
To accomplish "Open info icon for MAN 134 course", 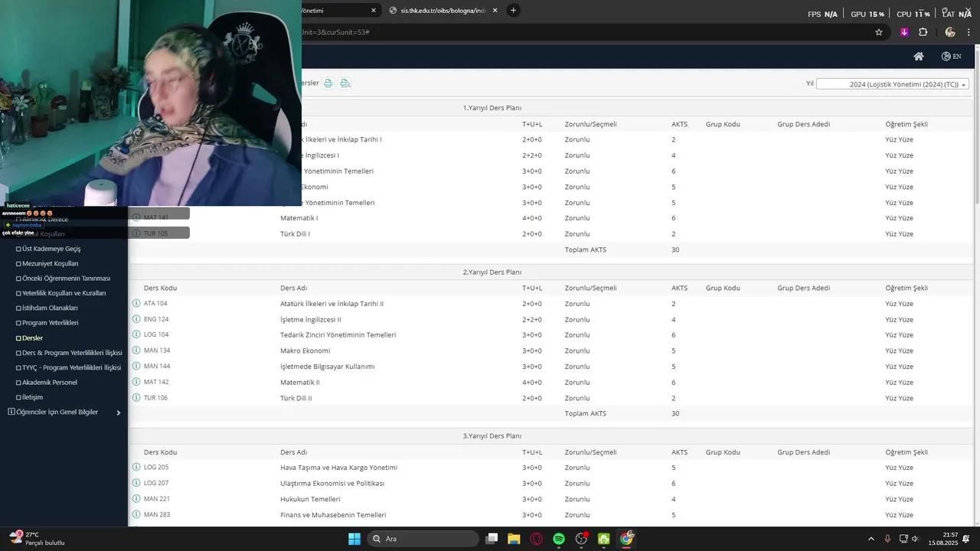I will click(x=136, y=350).
